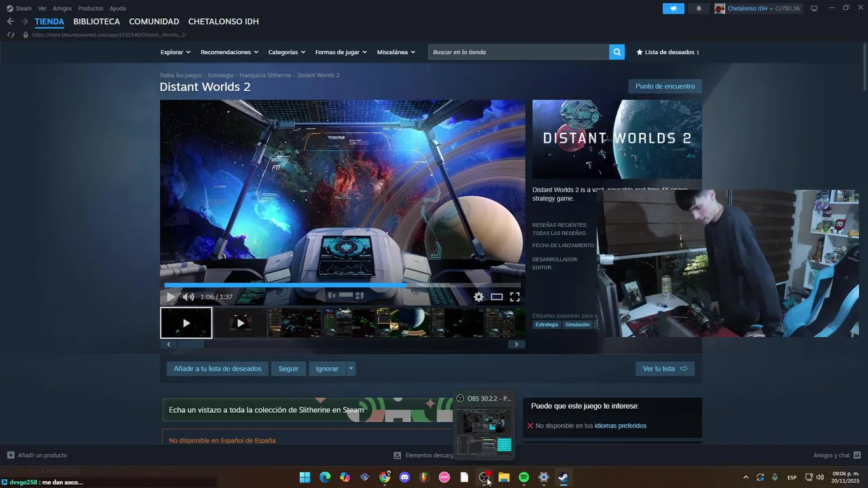The width and height of the screenshot is (868, 488).
Task: Open File Explorer from taskbar
Action: coord(504,477)
